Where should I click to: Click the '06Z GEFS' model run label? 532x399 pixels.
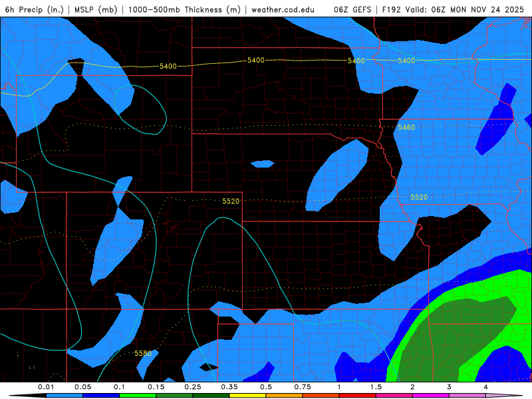tap(352, 9)
